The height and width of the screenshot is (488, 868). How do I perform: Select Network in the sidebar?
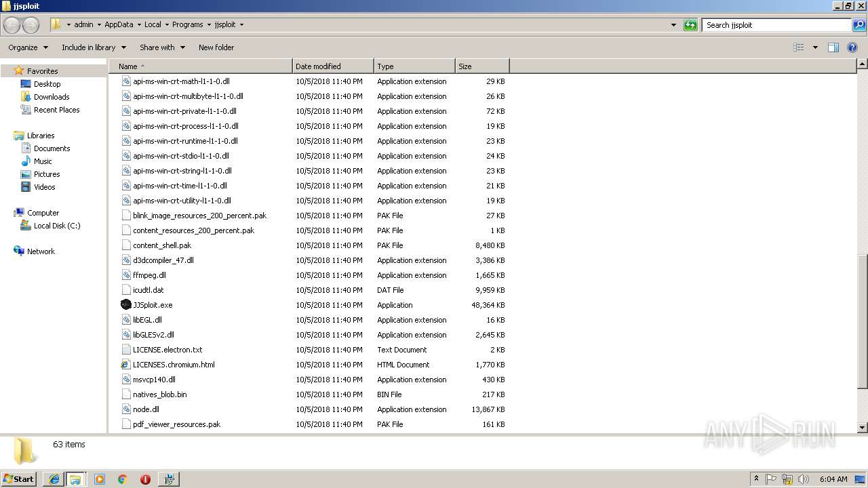41,251
